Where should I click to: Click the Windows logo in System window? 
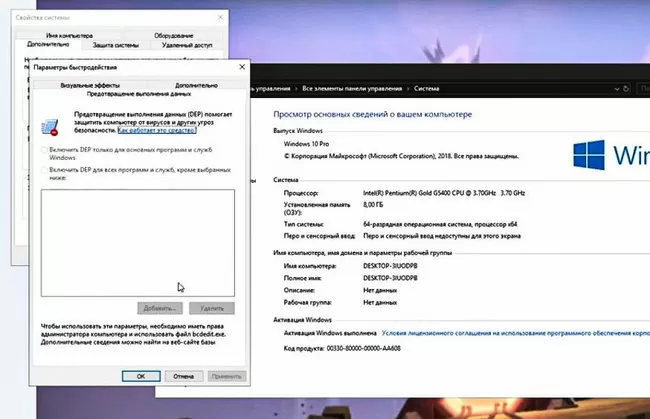pos(589,155)
